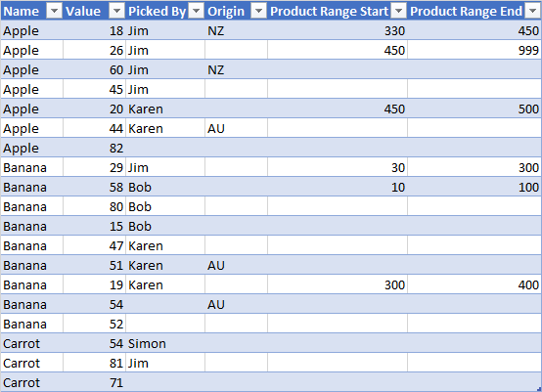Screen dimensions: 542x392
Task: Click the 999 Product Range End cell
Action: coord(474,51)
